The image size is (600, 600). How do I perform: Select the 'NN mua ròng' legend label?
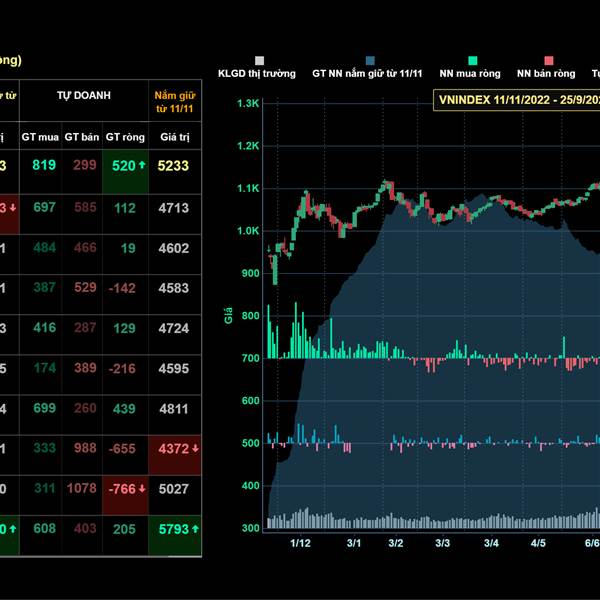coord(470,73)
